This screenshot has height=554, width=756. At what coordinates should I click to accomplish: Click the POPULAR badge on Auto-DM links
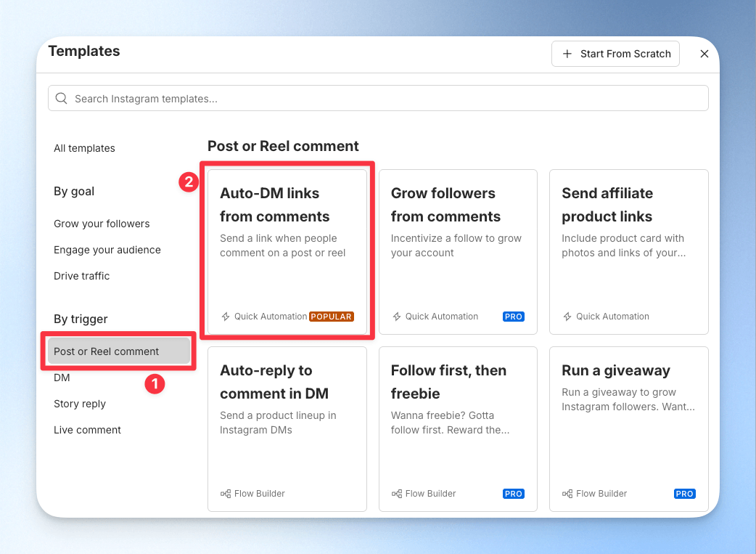pos(332,317)
